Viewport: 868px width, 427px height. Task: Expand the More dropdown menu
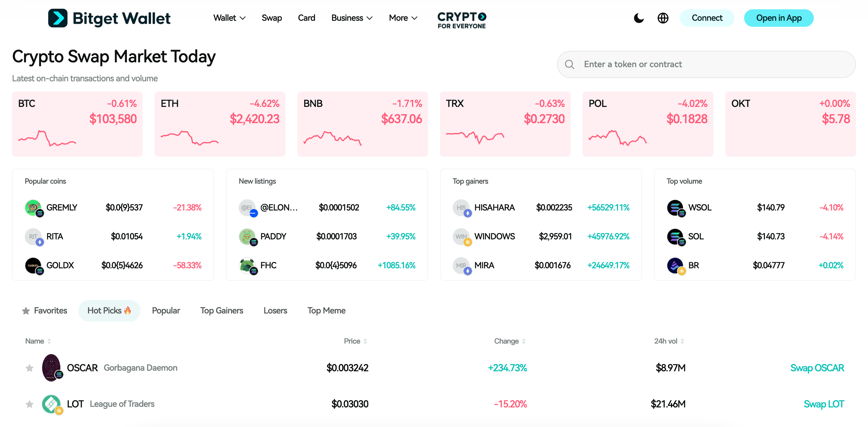pyautogui.click(x=403, y=18)
